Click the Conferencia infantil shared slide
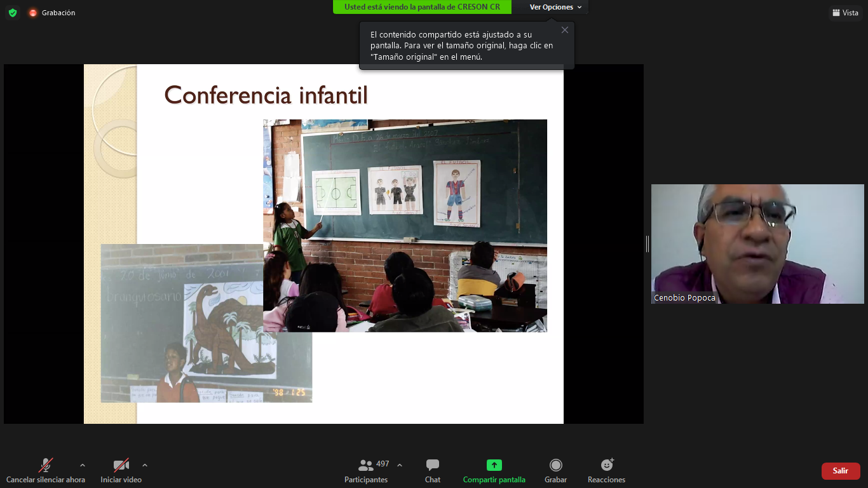868x488 pixels. tap(323, 243)
